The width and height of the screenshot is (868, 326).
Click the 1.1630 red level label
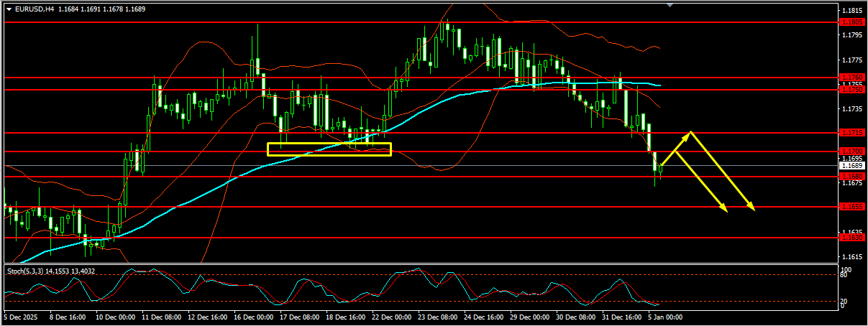tap(851, 237)
